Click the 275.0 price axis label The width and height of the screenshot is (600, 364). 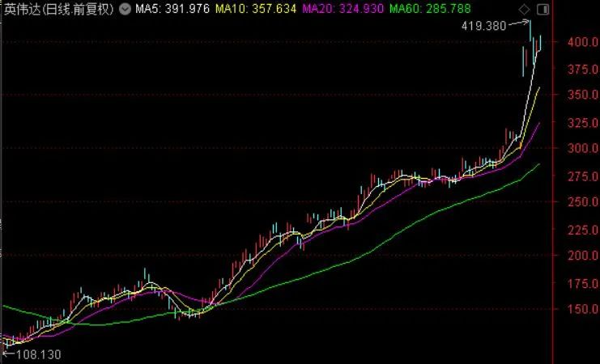click(x=583, y=176)
